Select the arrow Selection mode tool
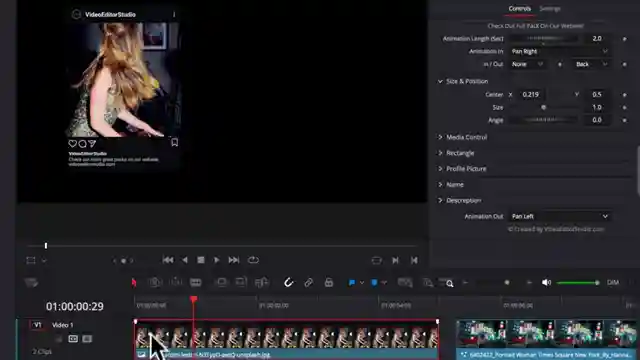640x360 pixels. coord(134,282)
